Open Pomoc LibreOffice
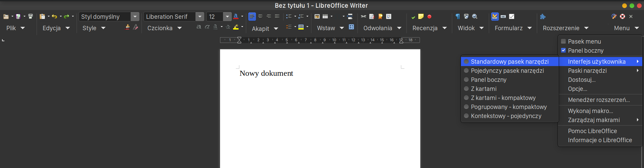This screenshot has width=644, height=168. [600, 131]
